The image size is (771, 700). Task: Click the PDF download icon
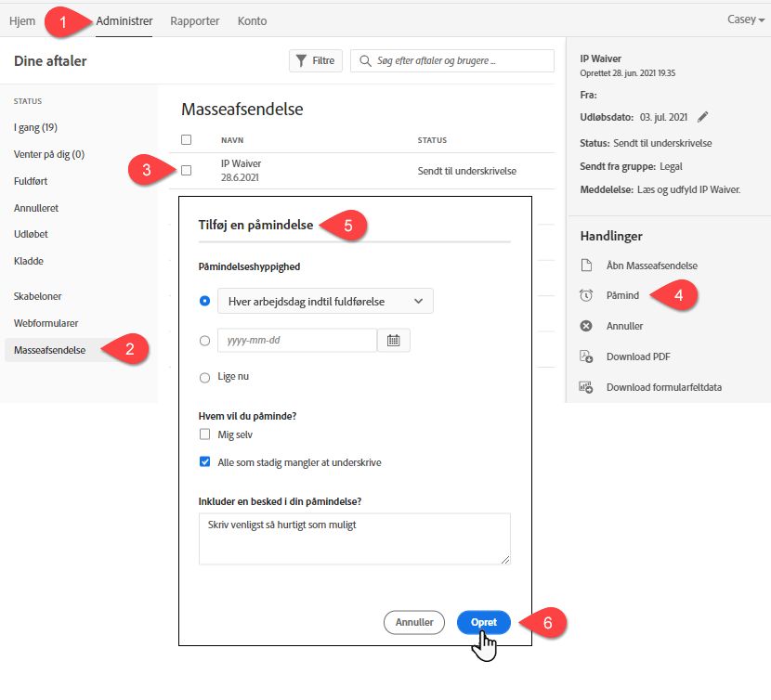pos(586,356)
